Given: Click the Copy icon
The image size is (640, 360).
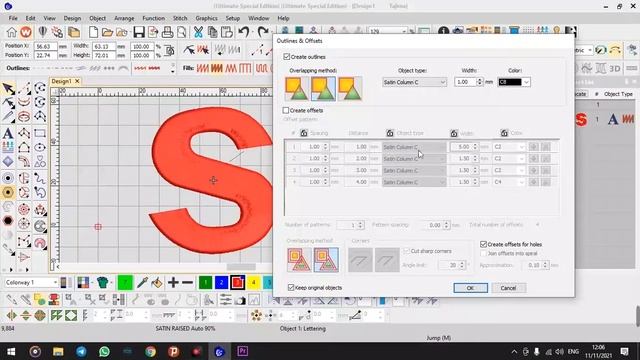Looking at the screenshot, I should tap(212, 32).
